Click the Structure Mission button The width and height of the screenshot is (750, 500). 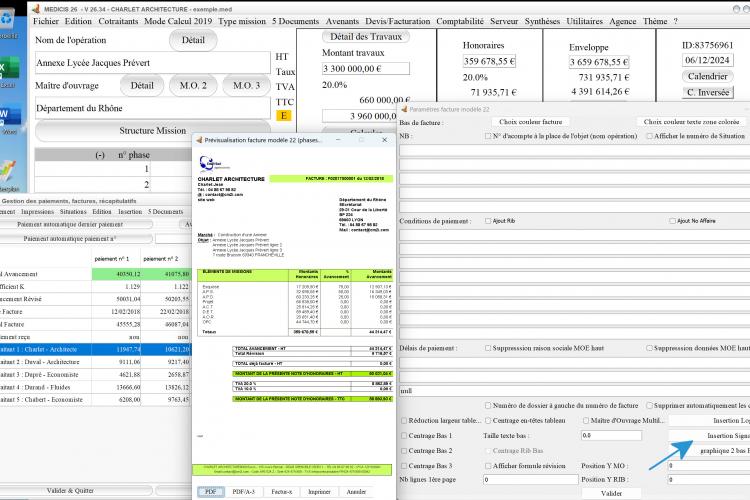tap(153, 131)
